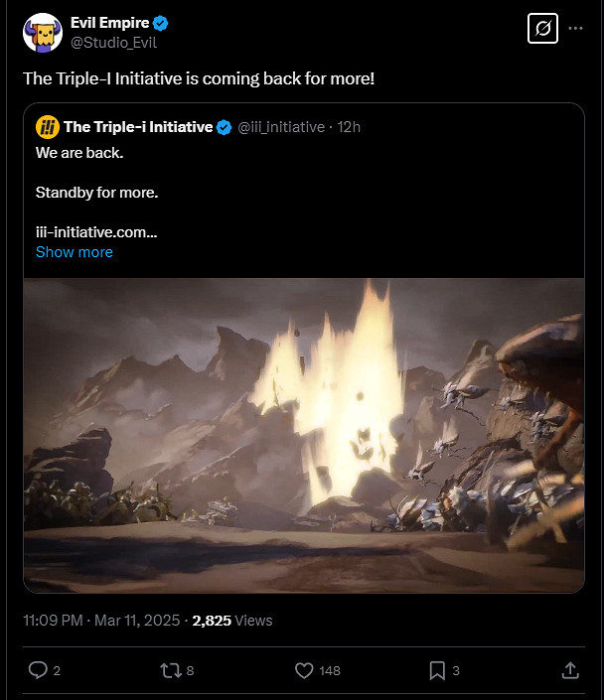Open the explosion video thumbnail
This screenshot has height=700, width=604.
[303, 435]
